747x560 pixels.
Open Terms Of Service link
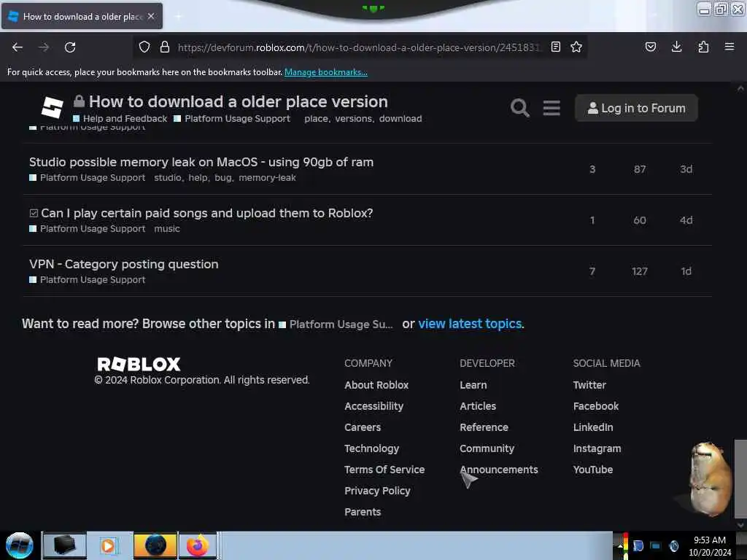[384, 470]
